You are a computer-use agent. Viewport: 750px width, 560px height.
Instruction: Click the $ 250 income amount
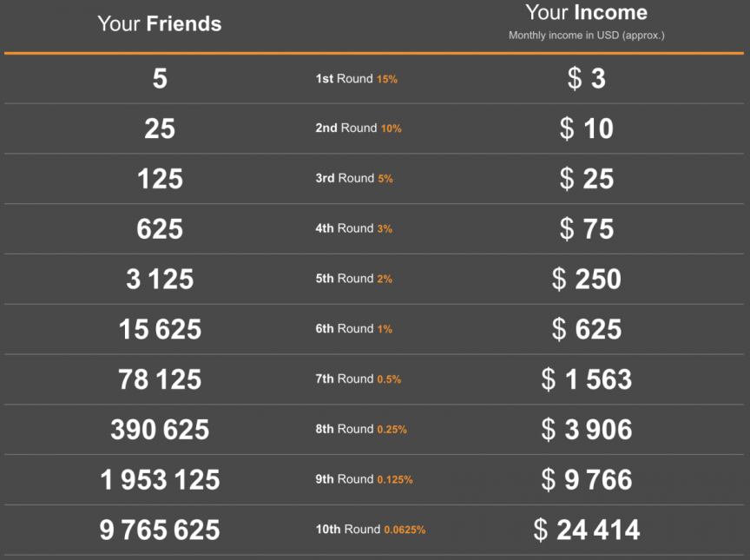pos(586,279)
